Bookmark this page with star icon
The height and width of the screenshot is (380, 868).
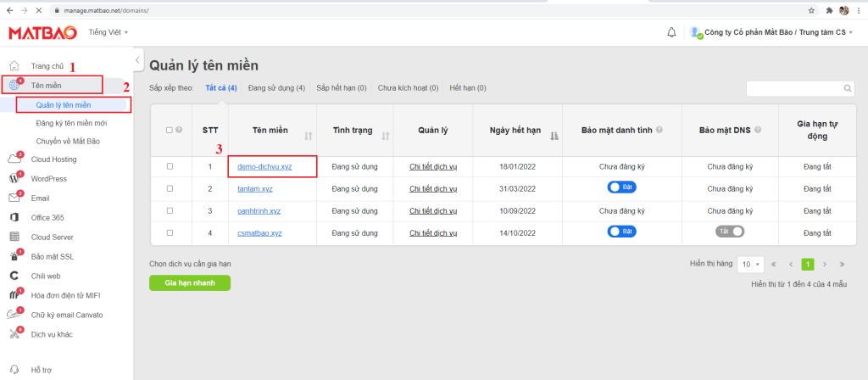812,10
